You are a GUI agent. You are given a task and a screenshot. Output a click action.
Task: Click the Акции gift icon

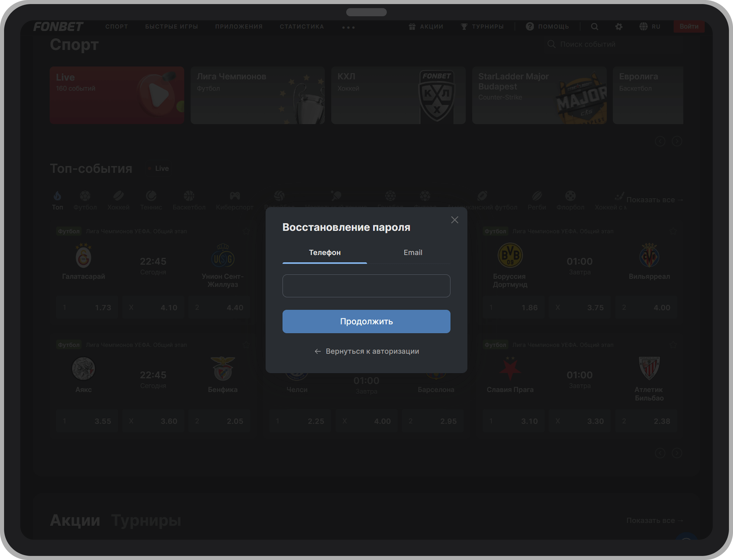click(x=412, y=27)
